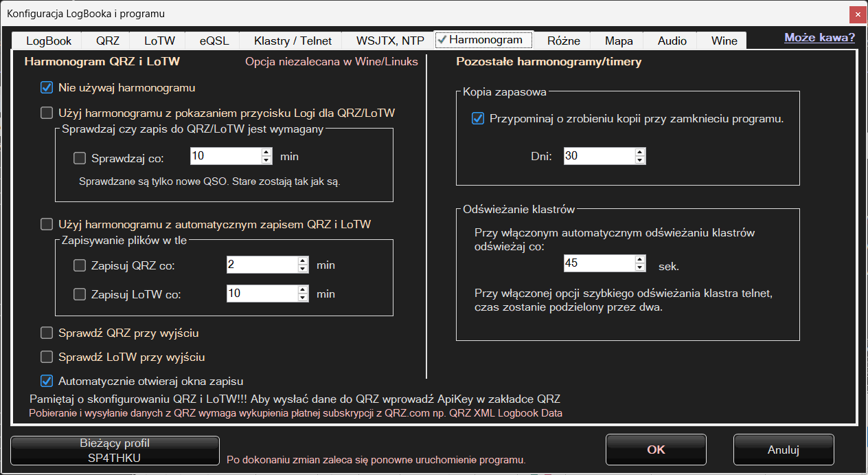
Task: Open the Klastry / Telnet tab
Action: click(x=293, y=41)
